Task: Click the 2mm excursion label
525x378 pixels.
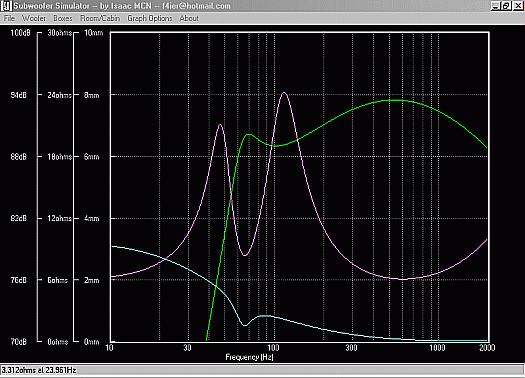Action: pyautogui.click(x=92, y=280)
